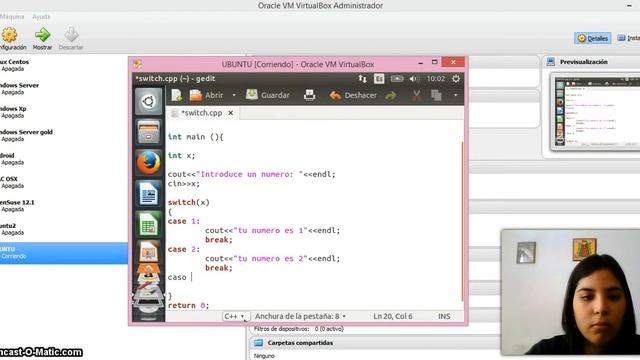Open the Files manager in Ubuntu launcher

(149, 132)
